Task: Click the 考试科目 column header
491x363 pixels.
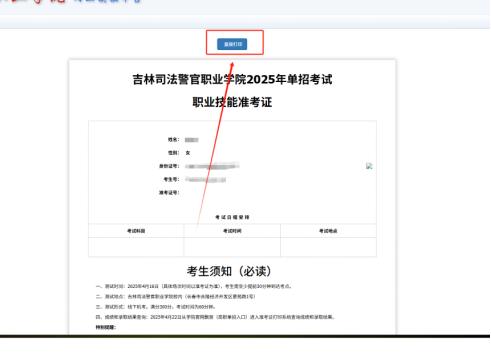Action: pyautogui.click(x=136, y=231)
